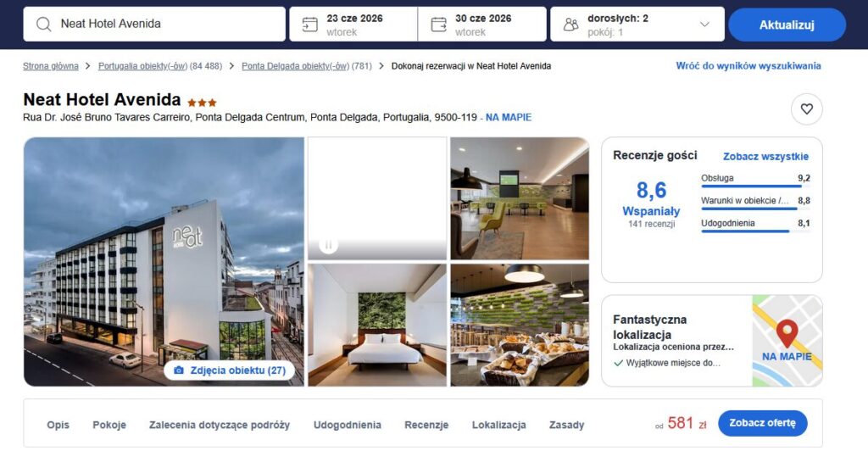Switch to the Pokoje tab
This screenshot has width=868, height=451.
109,425
